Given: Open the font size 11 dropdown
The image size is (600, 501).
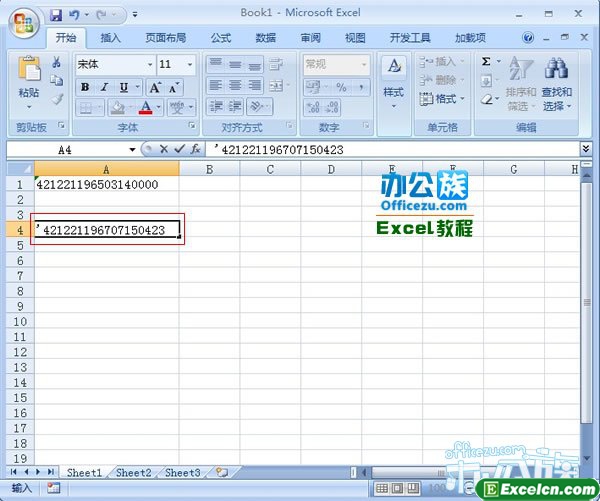Looking at the screenshot, I should [x=189, y=64].
